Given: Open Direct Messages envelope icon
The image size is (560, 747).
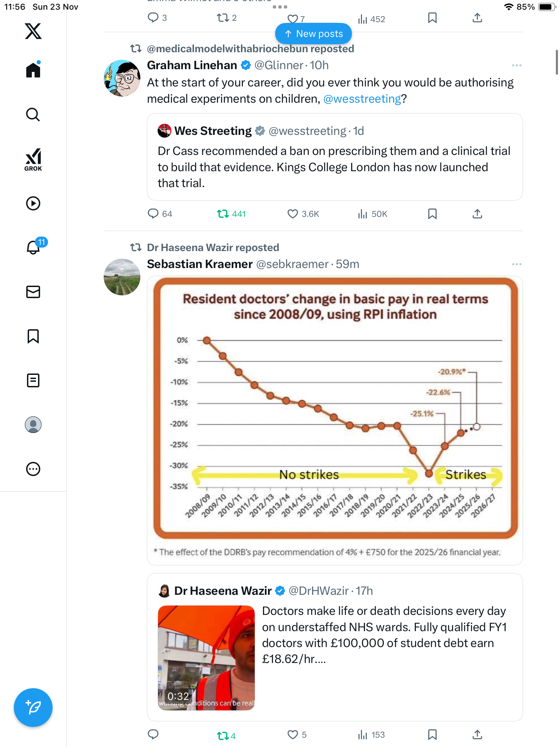Looking at the screenshot, I should tap(33, 292).
